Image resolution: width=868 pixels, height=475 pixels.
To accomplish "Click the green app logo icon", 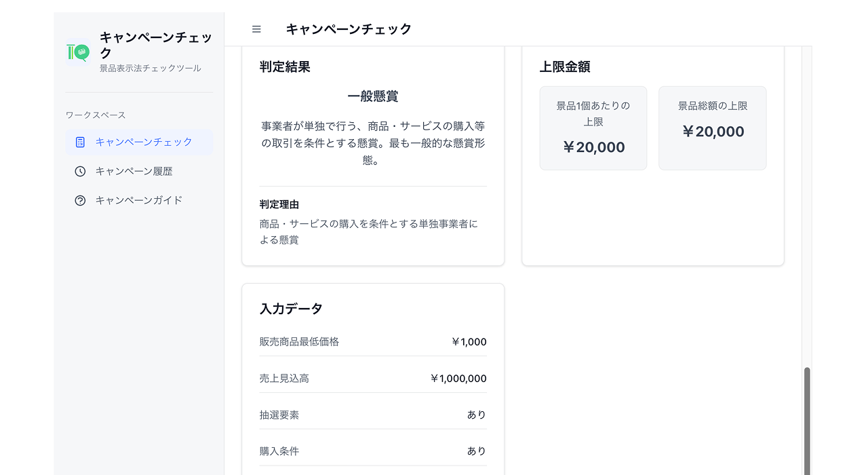I will pyautogui.click(x=78, y=52).
